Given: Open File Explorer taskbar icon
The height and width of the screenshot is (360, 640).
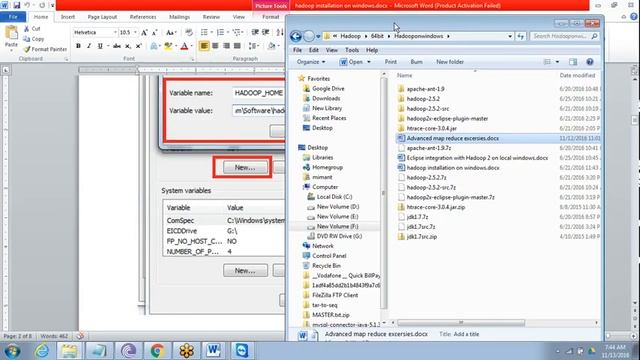Looking at the screenshot, I should tap(69, 351).
